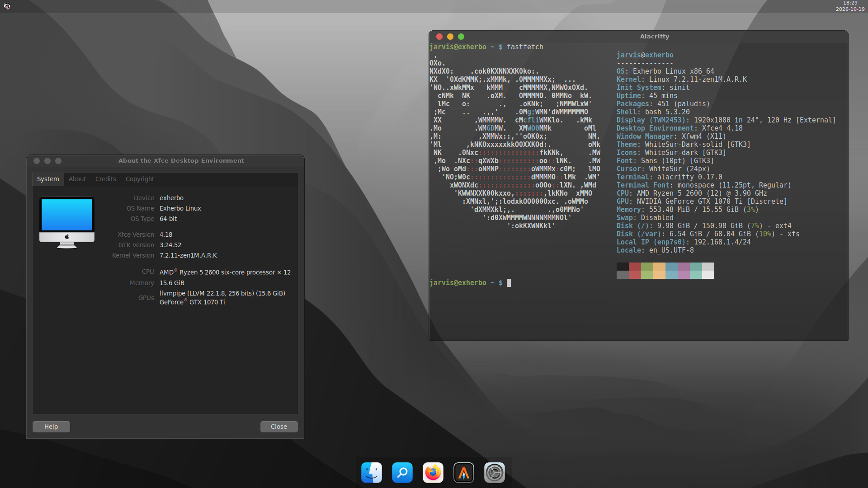Viewport: 868px width, 488px height.
Task: Open System Settings gear in dock
Action: tap(495, 473)
